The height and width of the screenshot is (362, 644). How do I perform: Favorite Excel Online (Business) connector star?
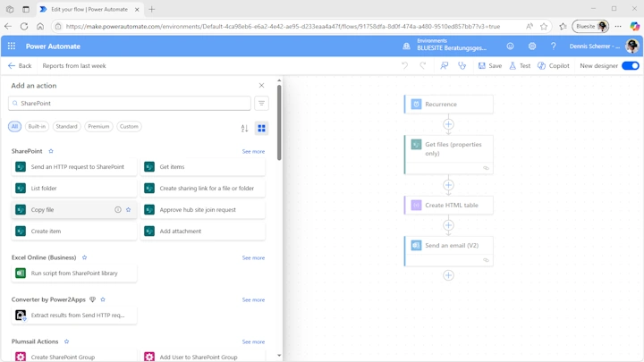click(85, 257)
